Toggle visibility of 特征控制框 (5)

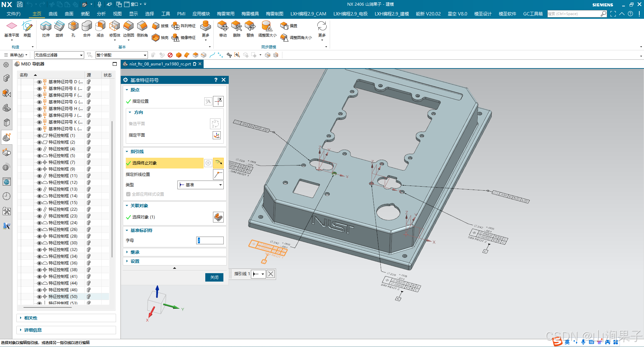[39, 156]
